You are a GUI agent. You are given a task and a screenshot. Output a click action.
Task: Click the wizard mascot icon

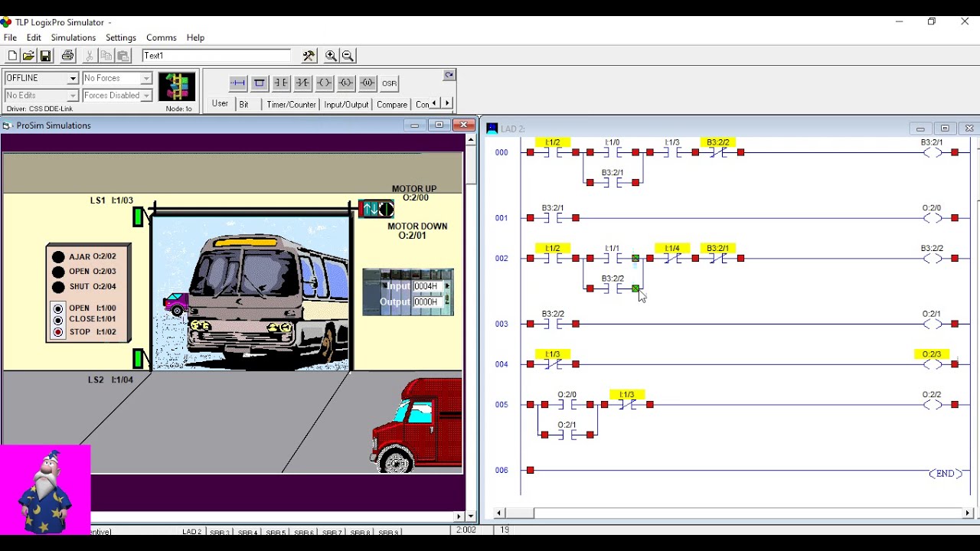(x=45, y=490)
